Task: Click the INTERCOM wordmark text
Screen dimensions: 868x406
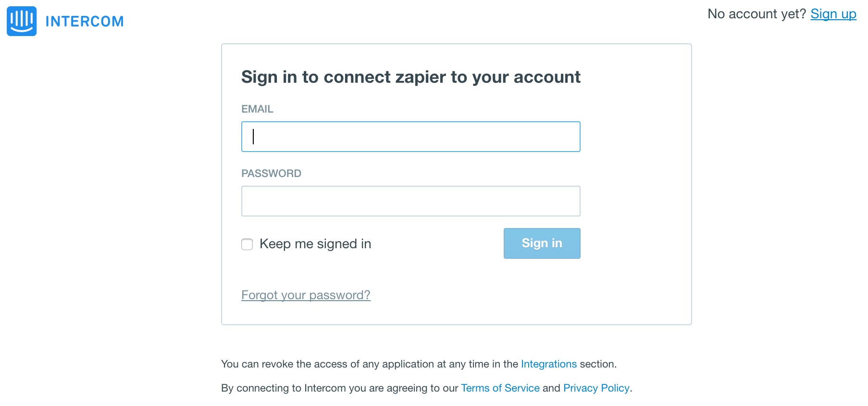Action: (85, 22)
